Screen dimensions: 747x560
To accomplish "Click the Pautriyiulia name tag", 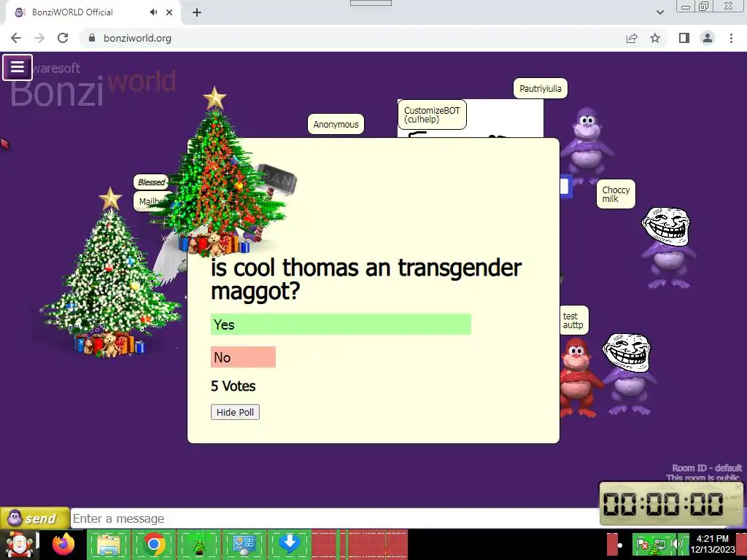I will coord(541,88).
